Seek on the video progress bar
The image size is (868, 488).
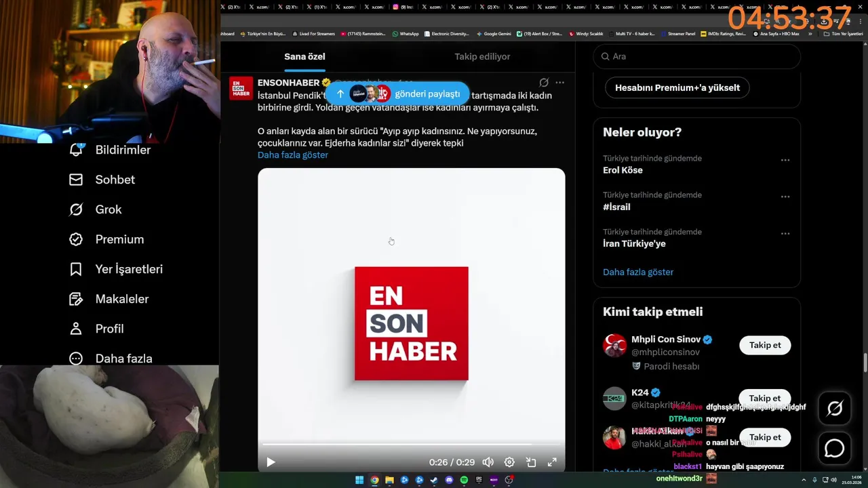411,445
